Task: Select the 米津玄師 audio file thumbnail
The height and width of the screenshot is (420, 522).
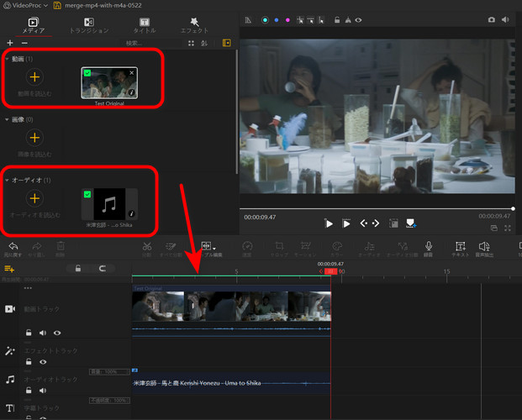Action: [109, 204]
